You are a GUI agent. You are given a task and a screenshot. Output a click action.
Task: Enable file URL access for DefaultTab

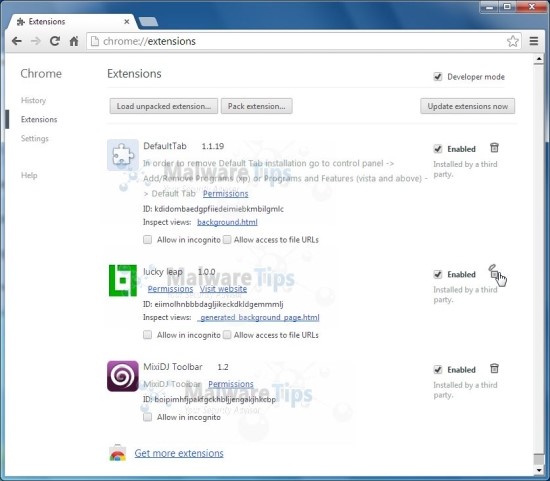[227, 240]
